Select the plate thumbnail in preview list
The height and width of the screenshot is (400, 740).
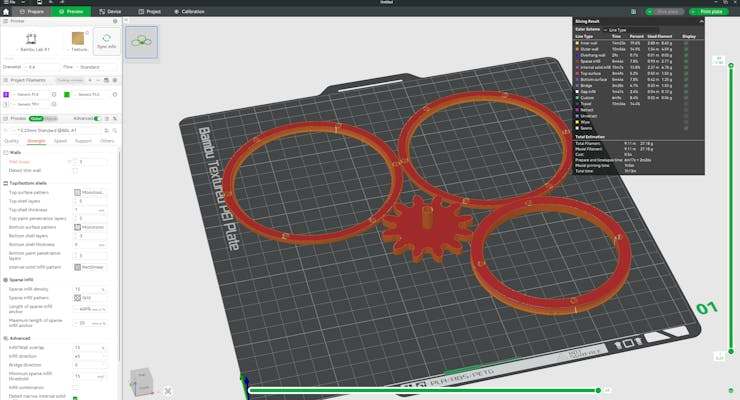tap(142, 43)
